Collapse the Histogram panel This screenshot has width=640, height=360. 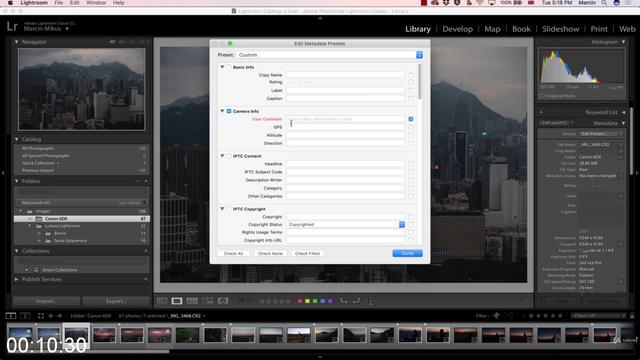(x=623, y=42)
